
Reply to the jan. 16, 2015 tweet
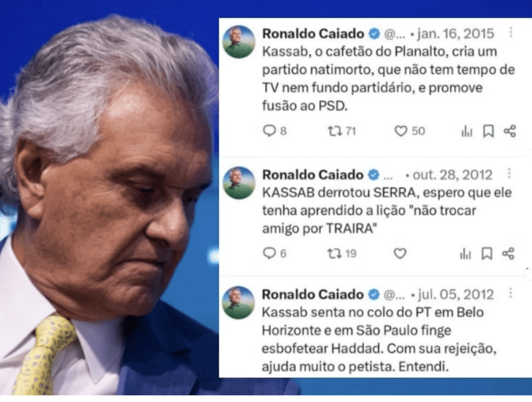tap(269, 131)
